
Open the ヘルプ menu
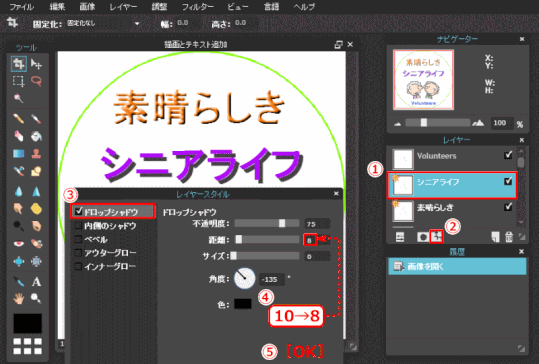pyautogui.click(x=304, y=7)
